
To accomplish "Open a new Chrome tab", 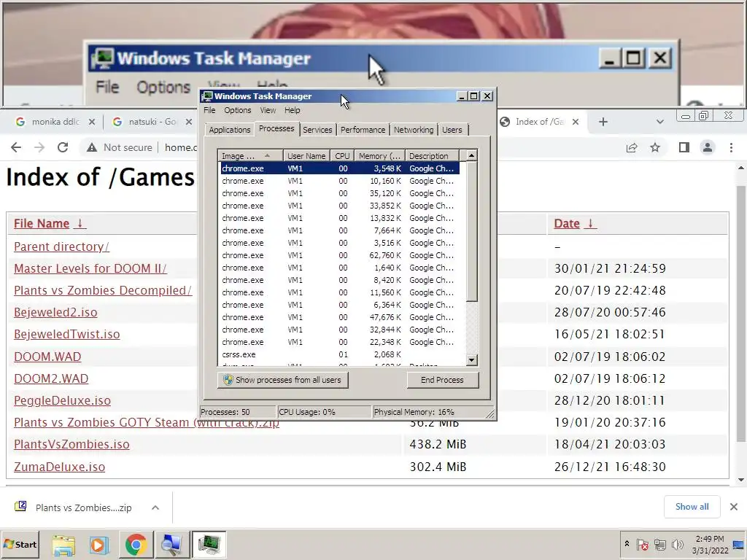I will (603, 122).
